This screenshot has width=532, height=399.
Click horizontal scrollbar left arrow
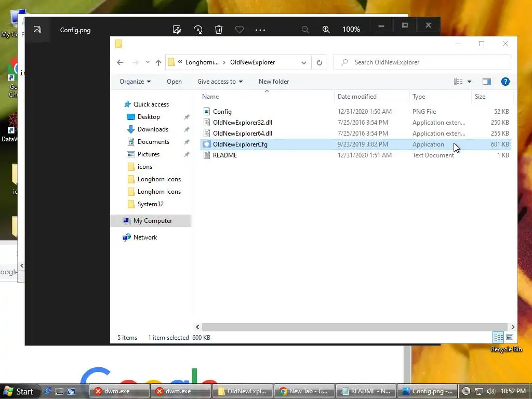coord(197,327)
